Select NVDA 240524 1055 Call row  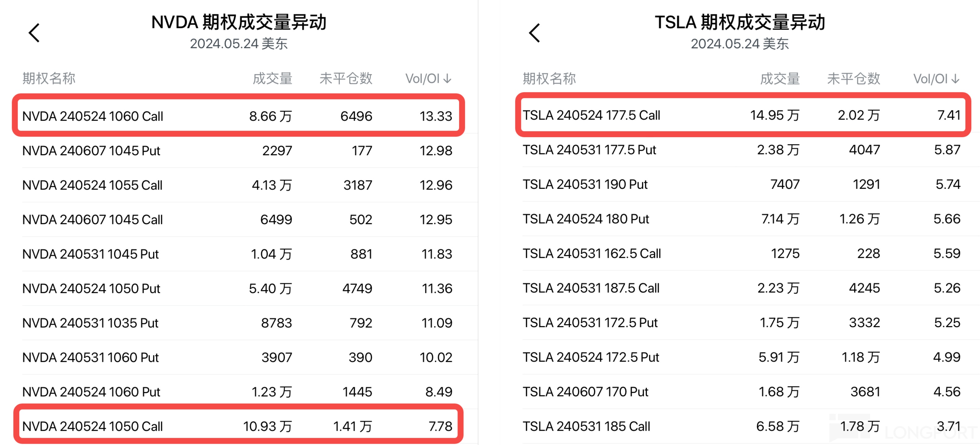92,185
